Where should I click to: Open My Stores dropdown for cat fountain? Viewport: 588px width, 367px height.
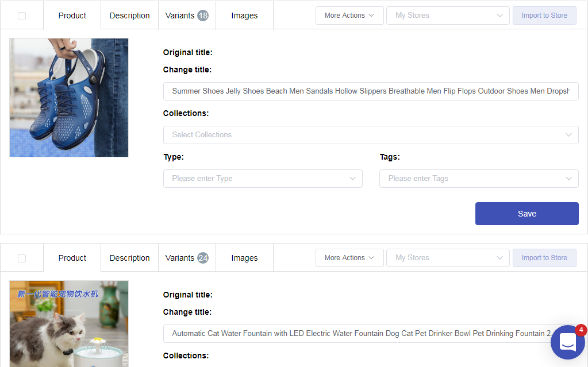point(448,258)
